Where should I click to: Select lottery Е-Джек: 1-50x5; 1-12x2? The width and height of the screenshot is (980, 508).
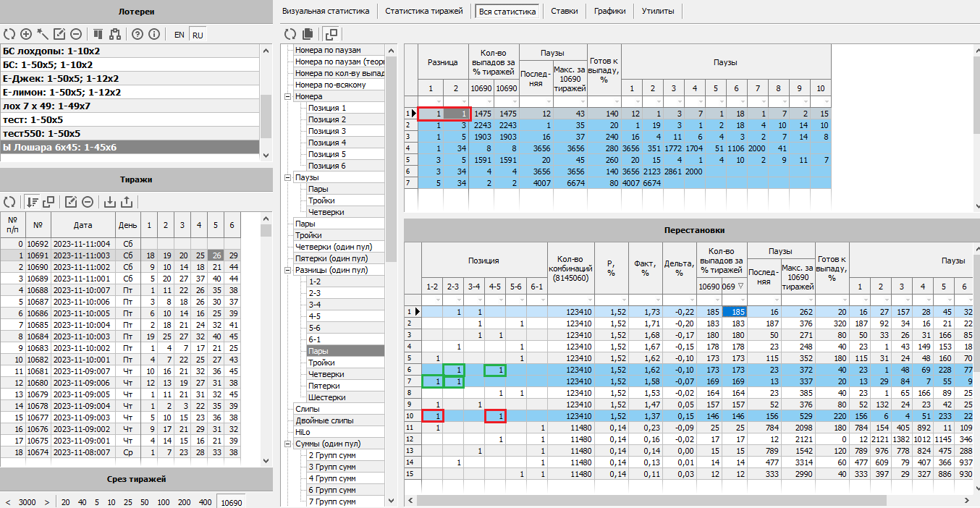tap(130, 78)
